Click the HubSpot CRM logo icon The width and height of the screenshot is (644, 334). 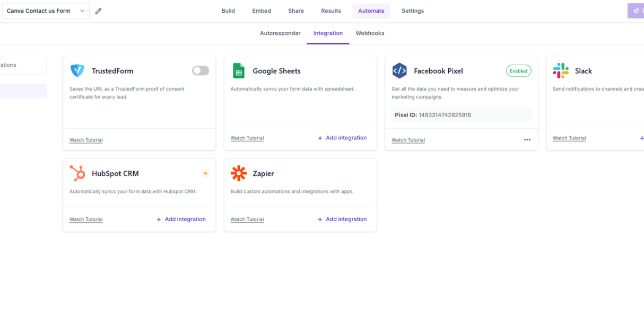pos(77,173)
